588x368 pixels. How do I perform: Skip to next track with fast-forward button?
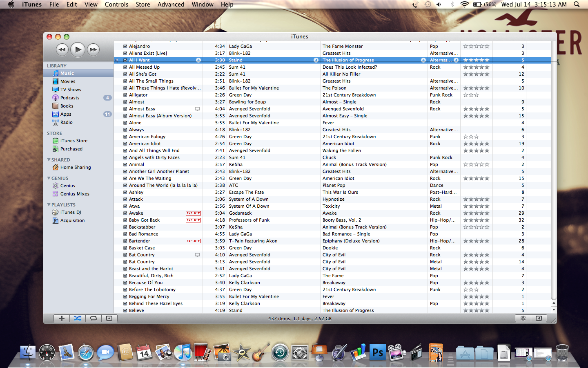click(x=94, y=50)
